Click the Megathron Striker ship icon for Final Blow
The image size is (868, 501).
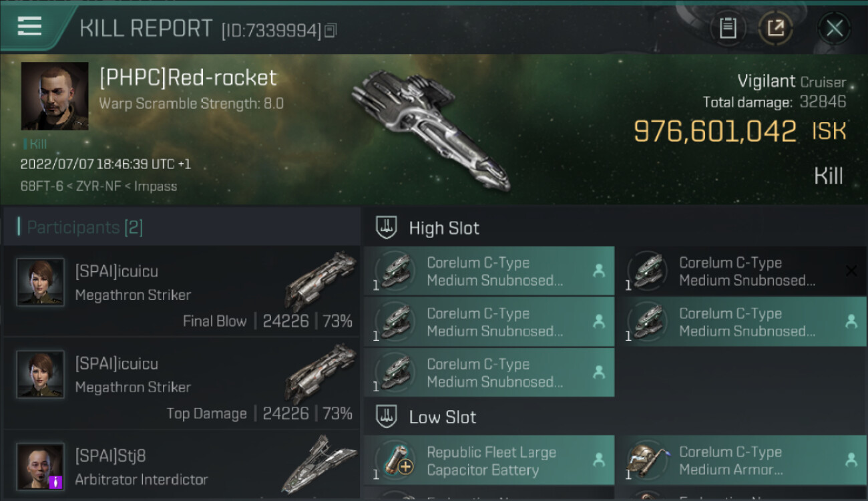pyautogui.click(x=320, y=281)
